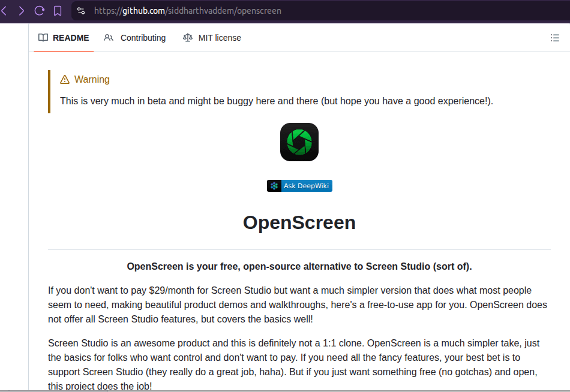This screenshot has height=392, width=570.
Task: Open site settings via the sliders icon
Action: pyautogui.click(x=80, y=10)
